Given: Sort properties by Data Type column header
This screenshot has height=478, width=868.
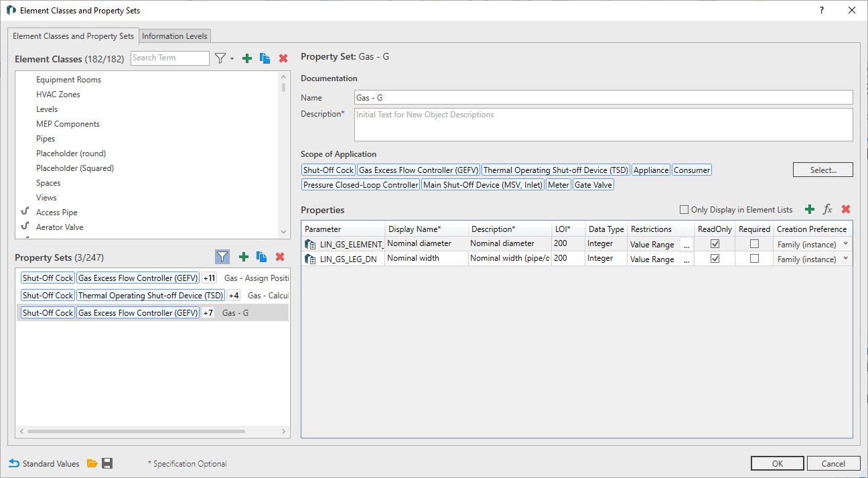Looking at the screenshot, I should coord(606,229).
